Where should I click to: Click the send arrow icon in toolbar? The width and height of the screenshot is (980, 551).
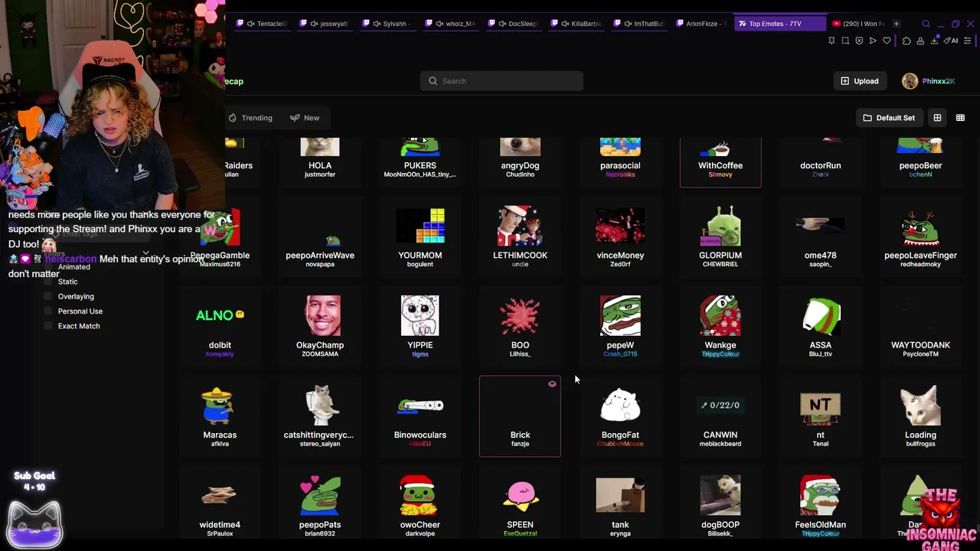pos(873,41)
